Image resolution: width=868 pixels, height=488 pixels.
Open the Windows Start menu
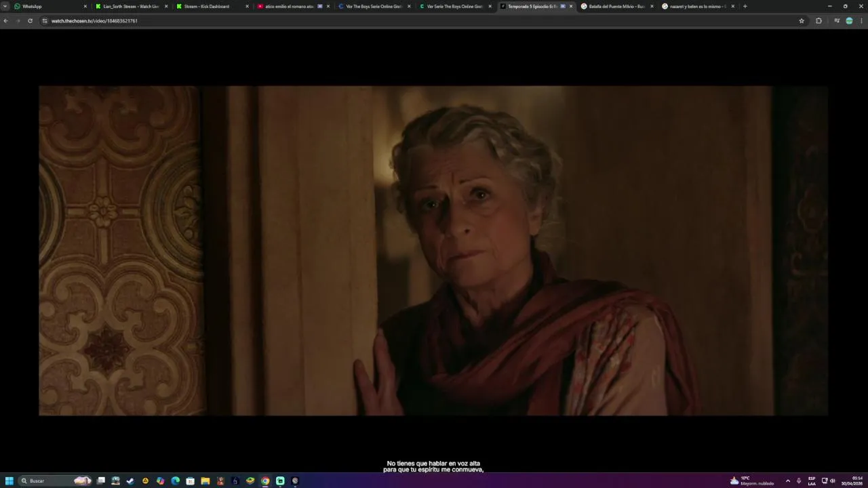point(9,481)
